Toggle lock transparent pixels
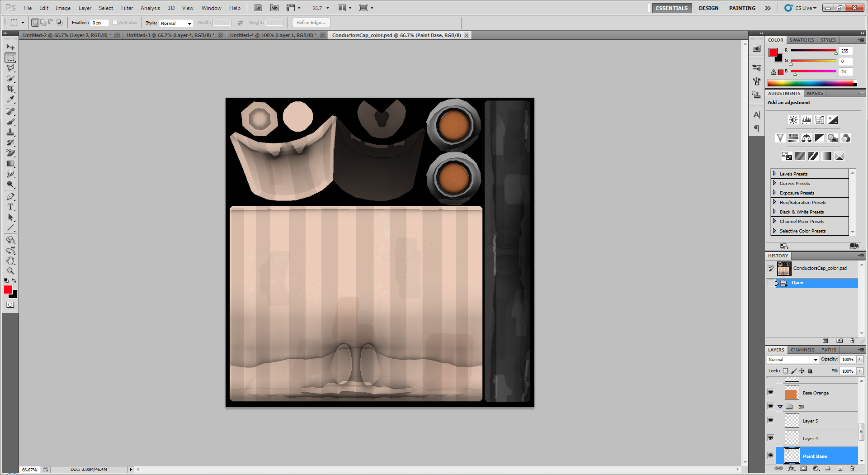The width and height of the screenshot is (868, 475). pos(786,371)
